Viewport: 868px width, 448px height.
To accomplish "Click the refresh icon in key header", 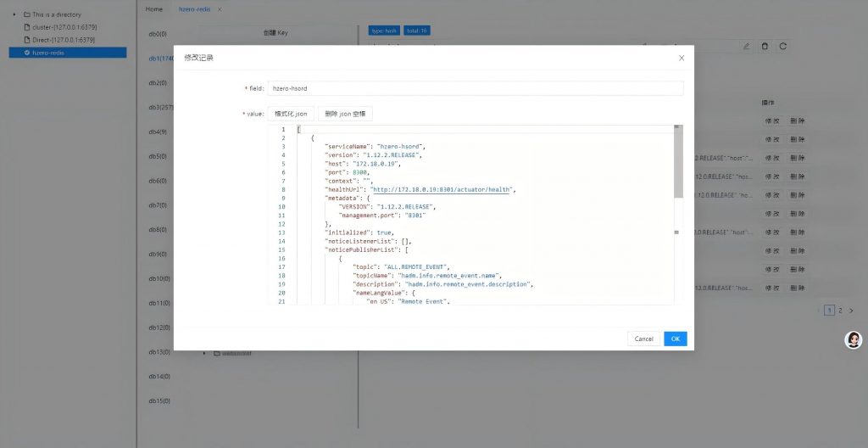I will (x=782, y=46).
